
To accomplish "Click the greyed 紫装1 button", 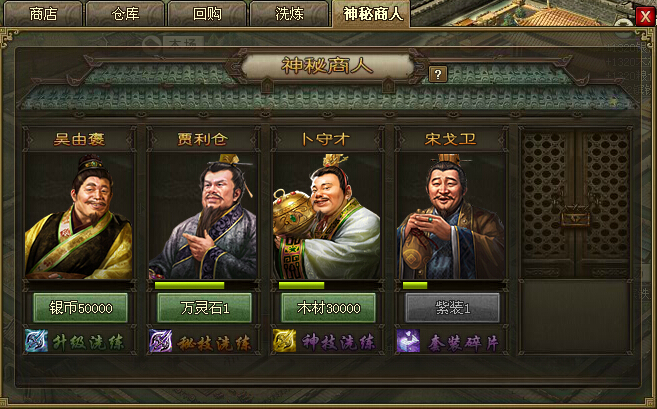I will pos(453,308).
